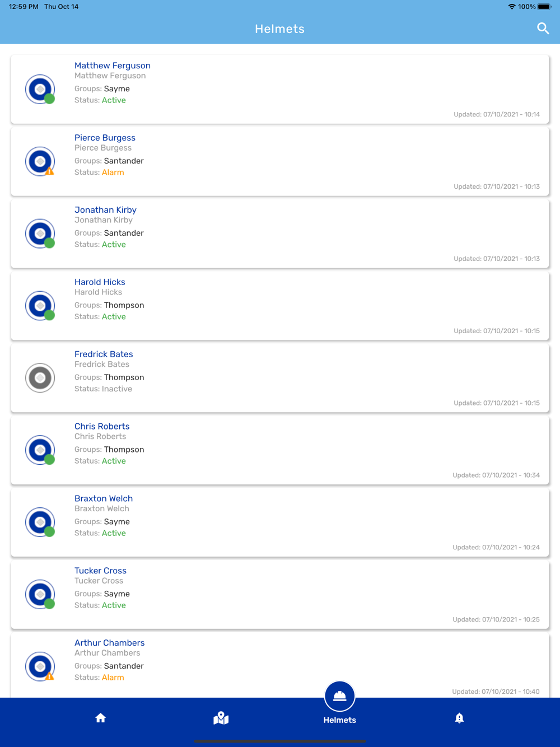Select Thompson group of Harold Hicks
The width and height of the screenshot is (560, 747).
pos(124,305)
